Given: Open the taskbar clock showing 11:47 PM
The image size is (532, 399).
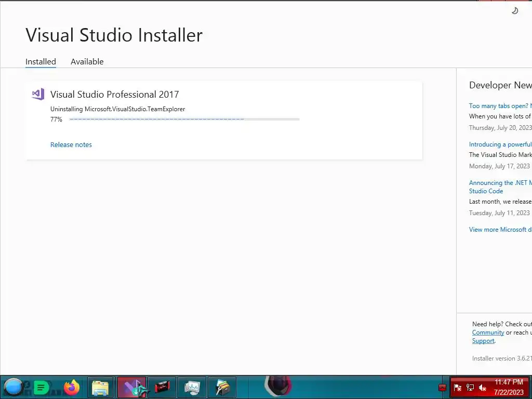Looking at the screenshot, I should (509, 387).
